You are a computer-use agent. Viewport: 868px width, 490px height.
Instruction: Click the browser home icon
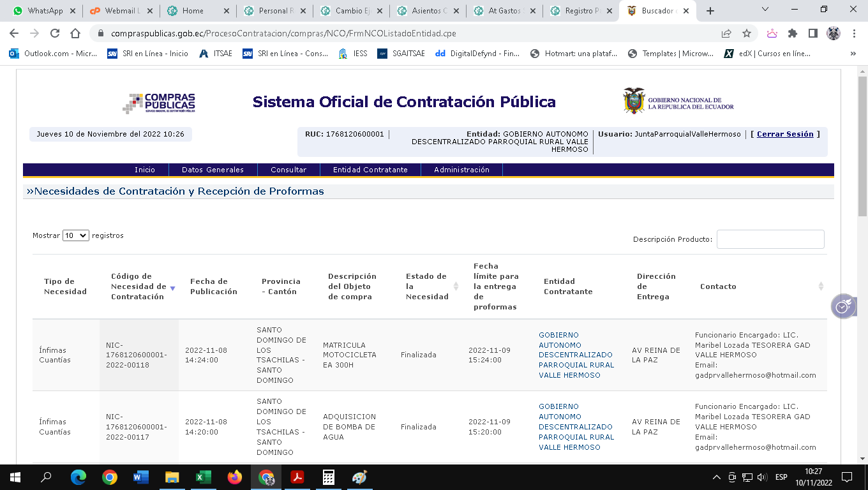point(75,34)
